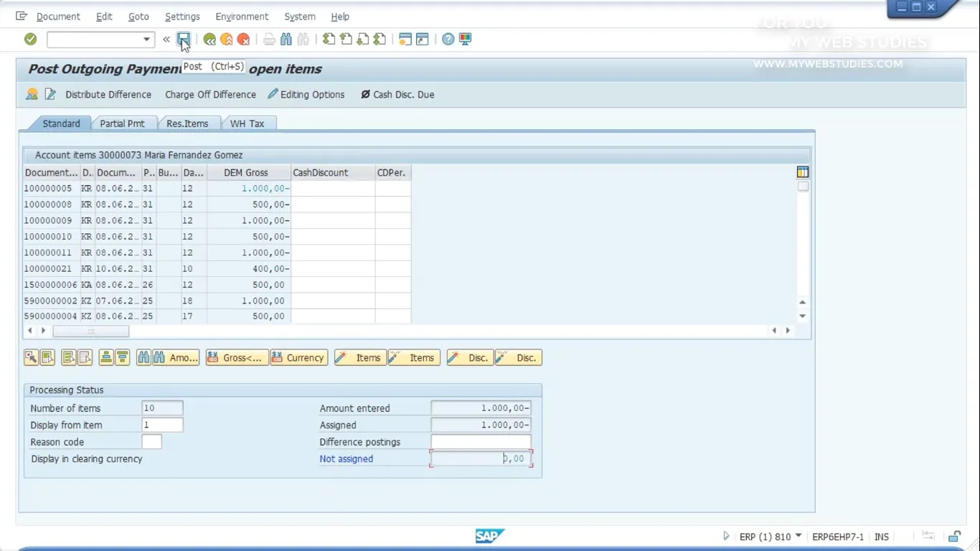Click the Sort ascending icon below table

coord(106,357)
